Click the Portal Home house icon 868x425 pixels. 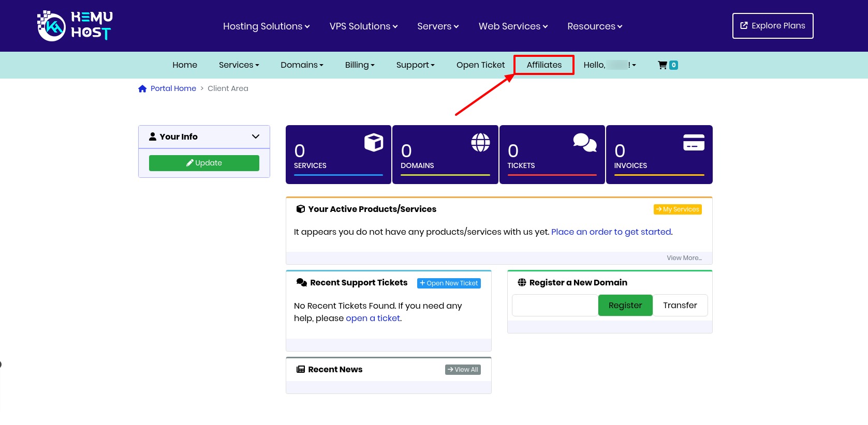coord(142,89)
